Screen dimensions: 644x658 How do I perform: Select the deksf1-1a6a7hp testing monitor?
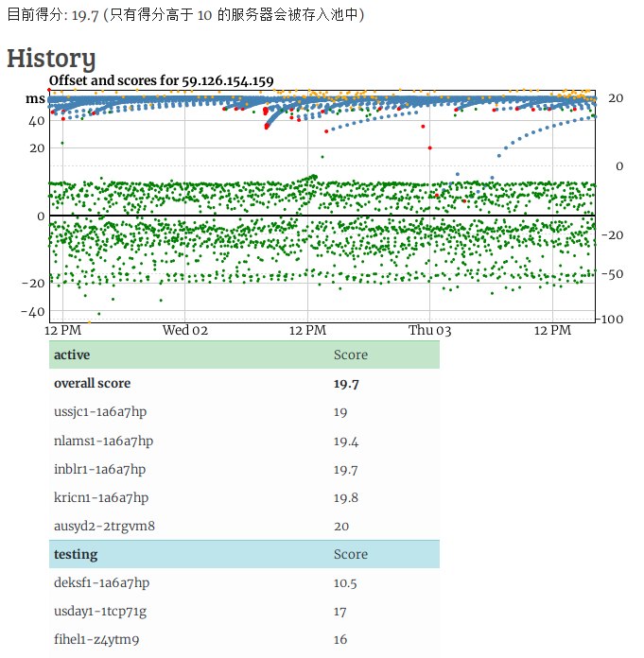(x=102, y=583)
